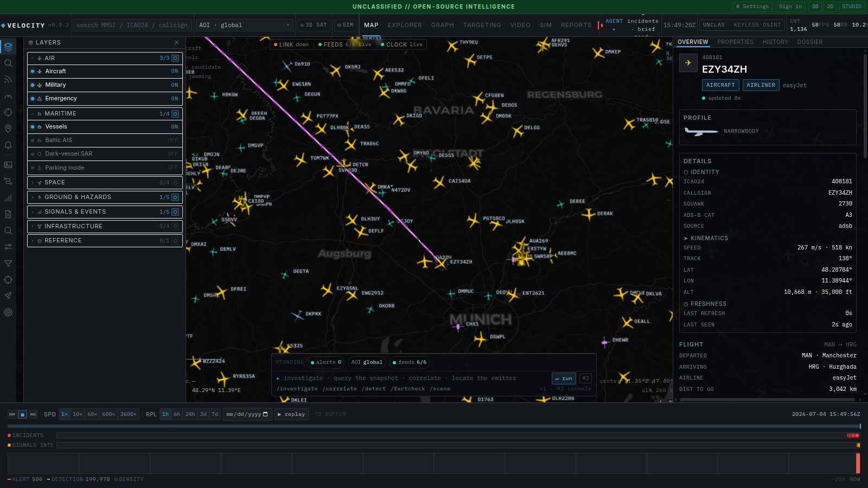Enable the Parking mode layer
The image size is (868, 488).
pyautogui.click(x=105, y=168)
